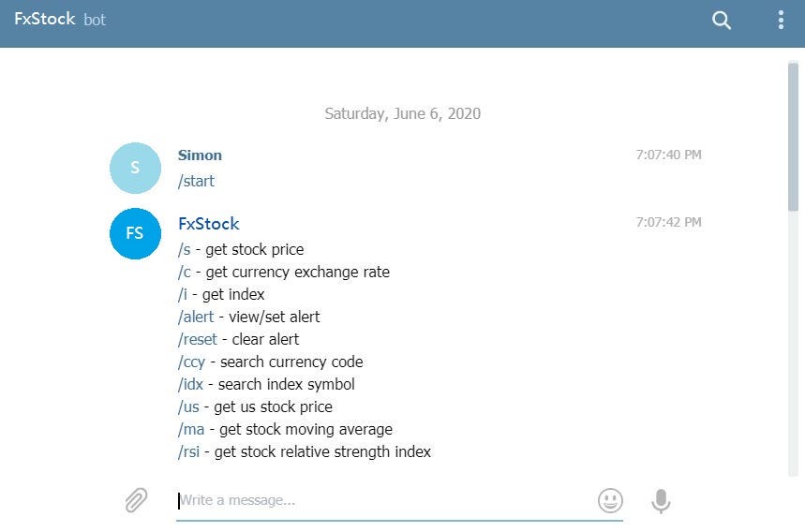Click the /rsi relative strength command
Image resolution: width=805 pixels, height=532 pixels.
click(x=188, y=452)
